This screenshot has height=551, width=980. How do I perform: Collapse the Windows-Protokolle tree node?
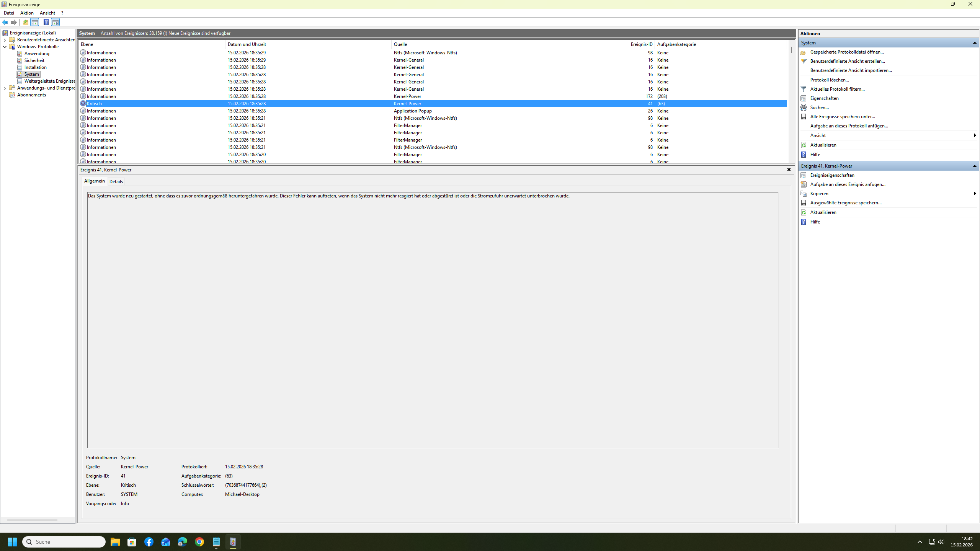coord(5,47)
